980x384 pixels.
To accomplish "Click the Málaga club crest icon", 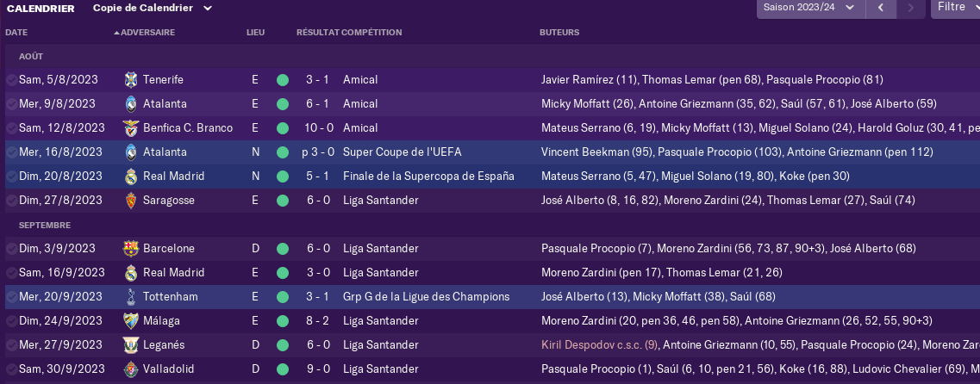I will pos(131,321).
